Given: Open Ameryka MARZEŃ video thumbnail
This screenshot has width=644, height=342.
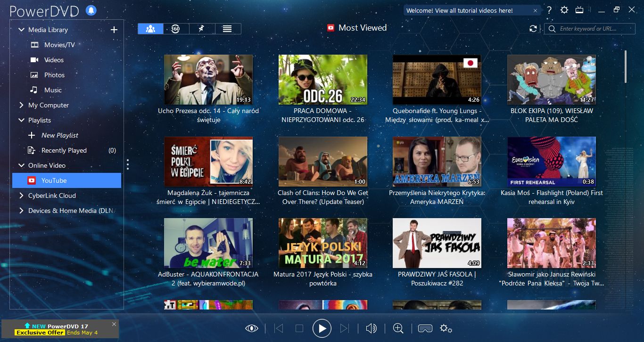Looking at the screenshot, I should 437,162.
